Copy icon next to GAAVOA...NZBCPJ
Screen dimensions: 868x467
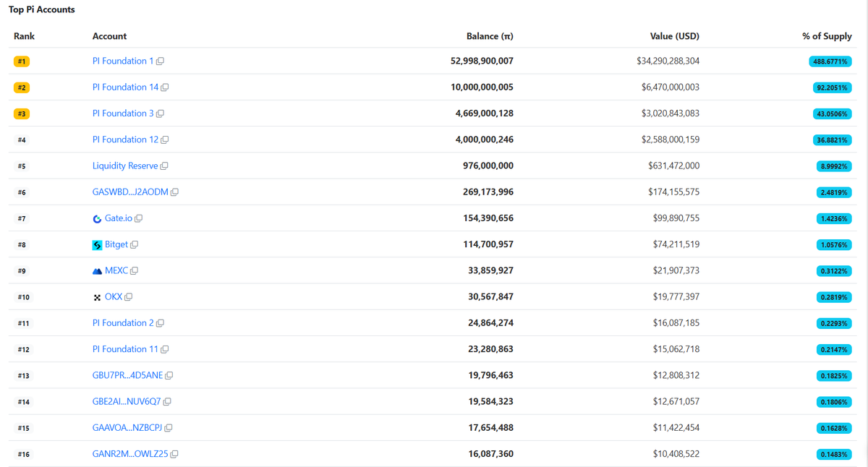pyautogui.click(x=169, y=428)
